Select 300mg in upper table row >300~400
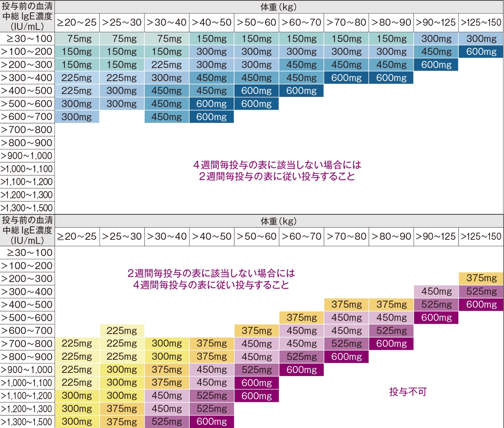 167,78
